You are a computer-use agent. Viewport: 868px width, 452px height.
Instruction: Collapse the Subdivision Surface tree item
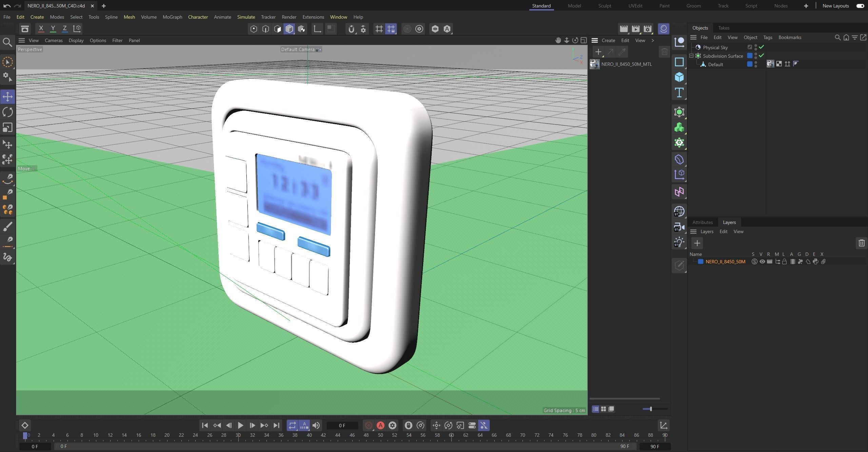coord(691,56)
